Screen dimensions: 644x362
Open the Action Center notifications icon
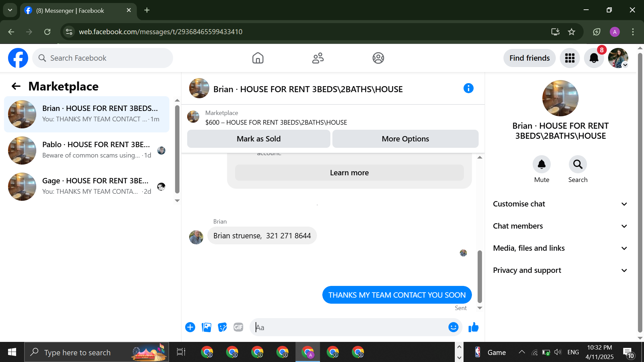(x=629, y=352)
